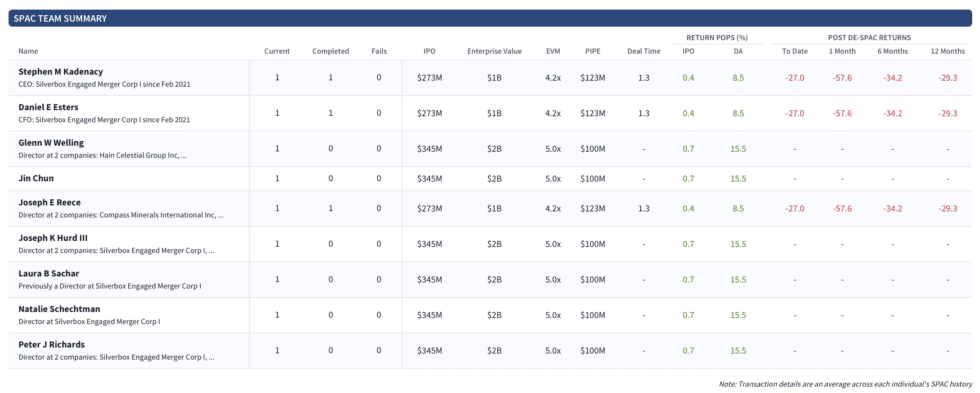Open Daniel E Esters name link
Screen dimensions: 980x393
[x=48, y=107]
